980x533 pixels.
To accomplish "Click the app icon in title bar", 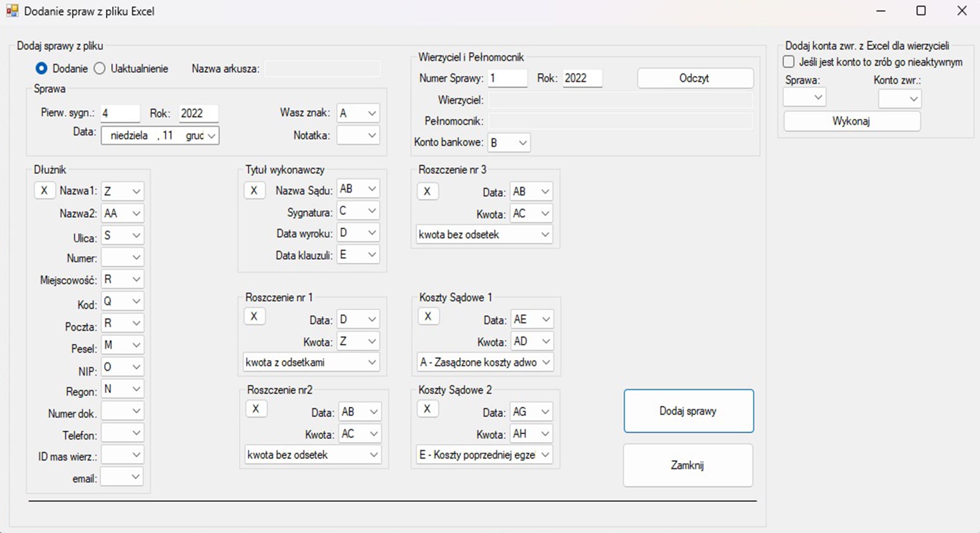I will [x=12, y=11].
